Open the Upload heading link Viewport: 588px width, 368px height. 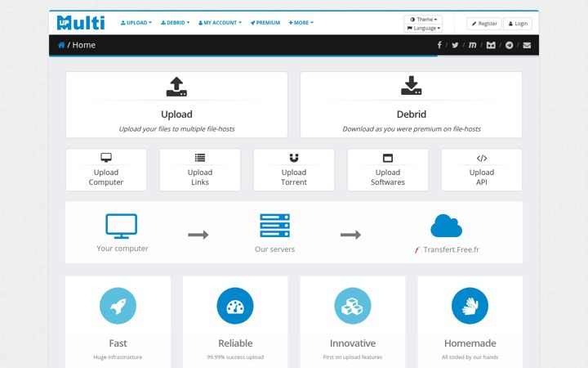pos(176,114)
